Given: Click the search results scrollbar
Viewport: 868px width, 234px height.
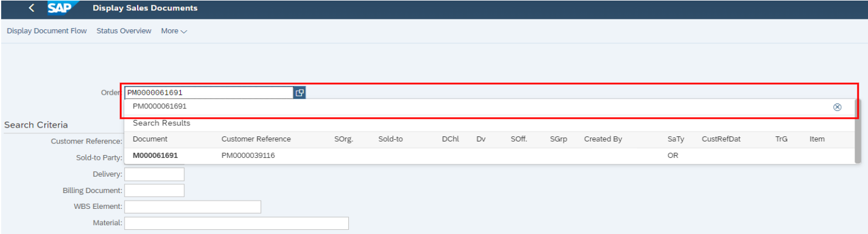Looking at the screenshot, I should 858,131.
